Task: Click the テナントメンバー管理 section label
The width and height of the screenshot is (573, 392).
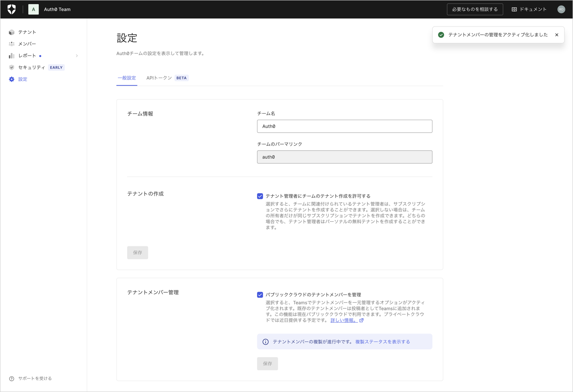Action: pyautogui.click(x=153, y=293)
